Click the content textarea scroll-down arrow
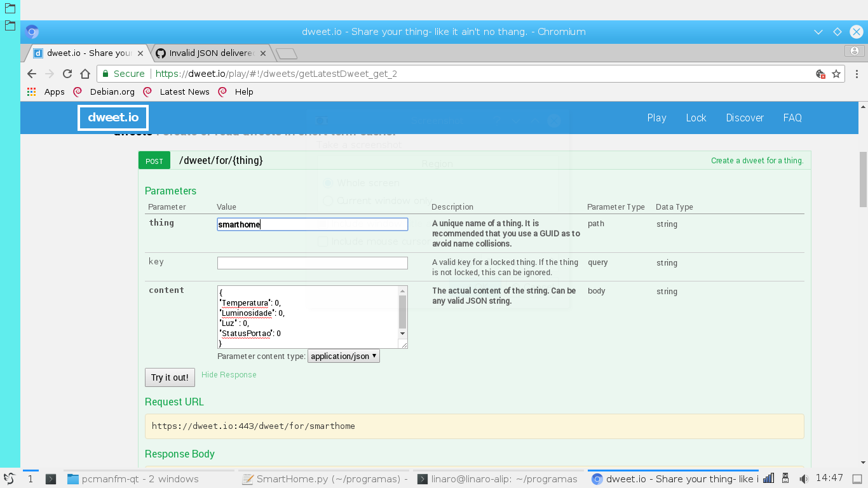The image size is (868, 488). pyautogui.click(x=402, y=333)
